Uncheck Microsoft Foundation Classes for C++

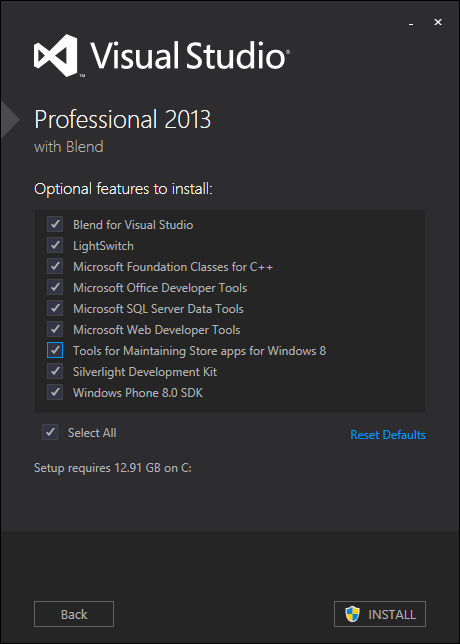pos(55,267)
